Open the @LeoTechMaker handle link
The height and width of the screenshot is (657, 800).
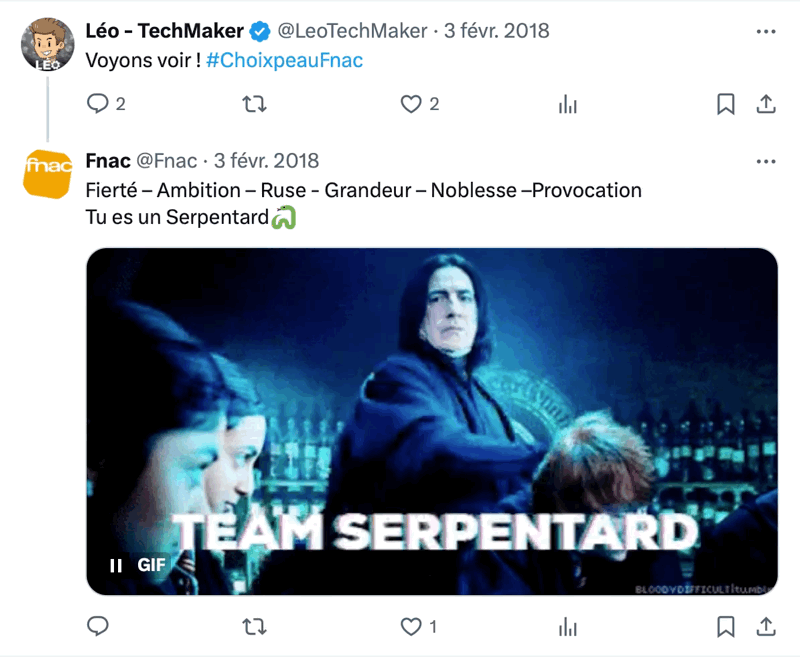(x=352, y=31)
